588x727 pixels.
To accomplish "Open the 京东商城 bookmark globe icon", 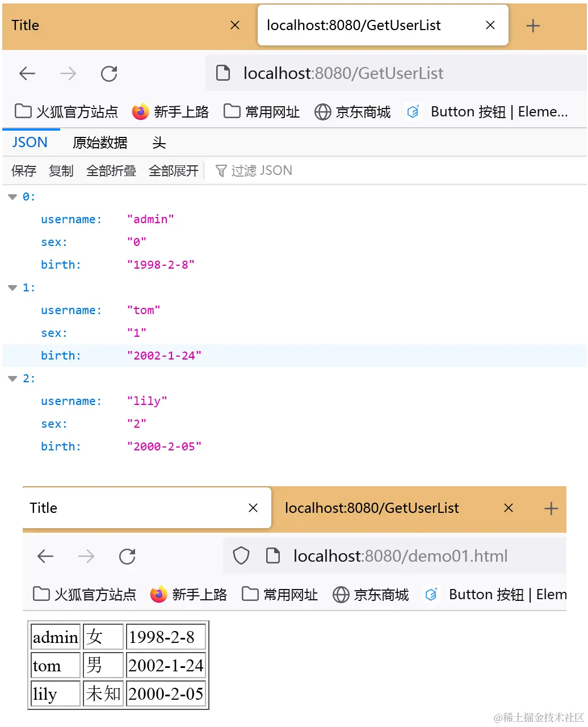I will [322, 111].
